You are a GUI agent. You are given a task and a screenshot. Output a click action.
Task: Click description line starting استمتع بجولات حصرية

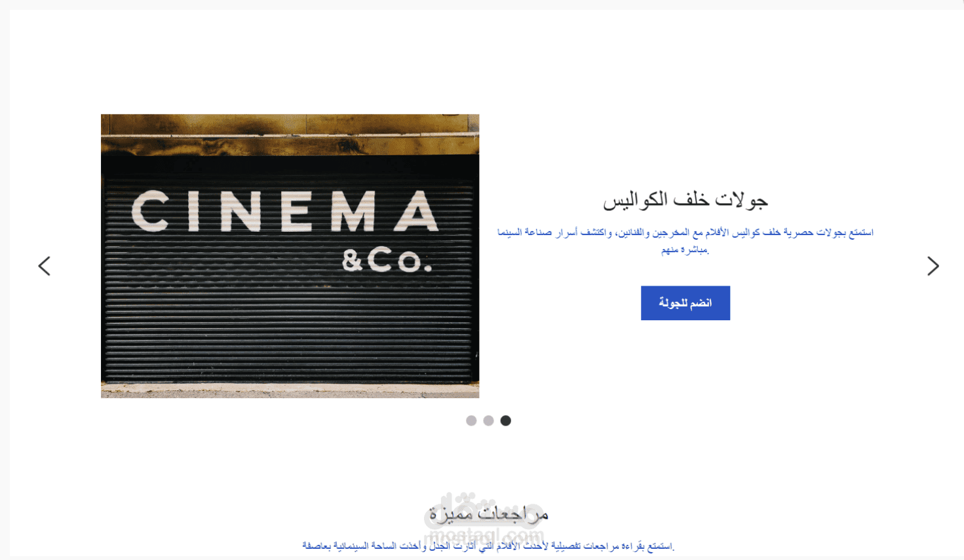pyautogui.click(x=685, y=233)
